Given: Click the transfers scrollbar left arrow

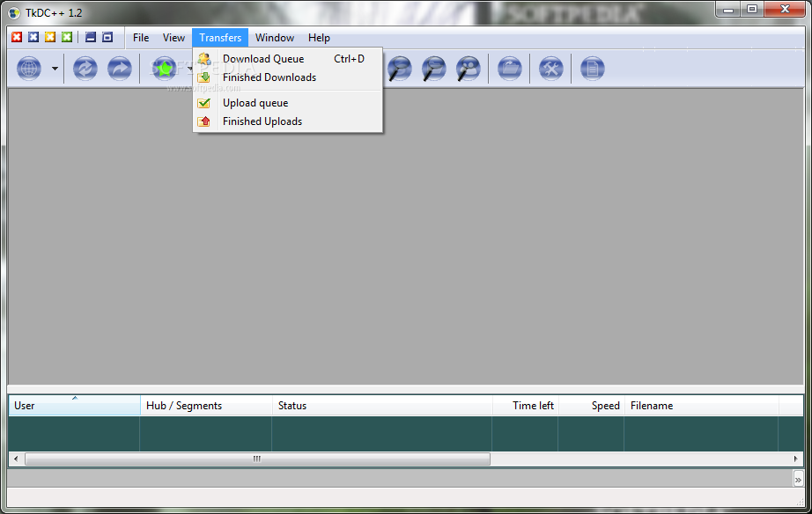Looking at the screenshot, I should pyautogui.click(x=16, y=459).
